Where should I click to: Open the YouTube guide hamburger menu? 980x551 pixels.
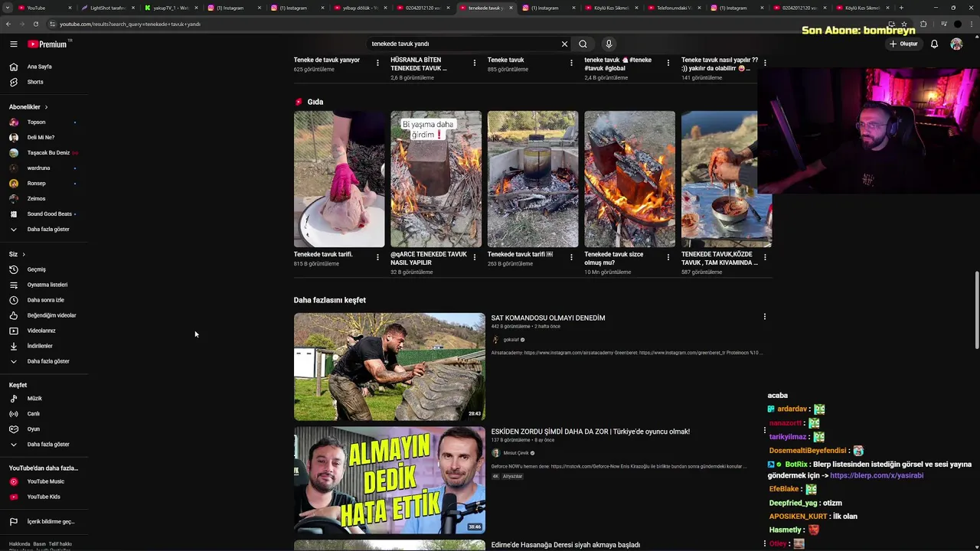tap(13, 44)
